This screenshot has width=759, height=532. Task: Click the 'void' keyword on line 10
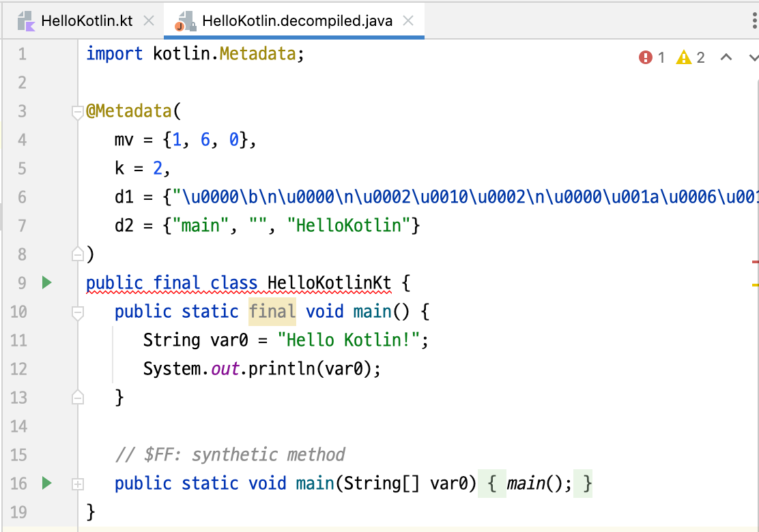[x=325, y=312]
